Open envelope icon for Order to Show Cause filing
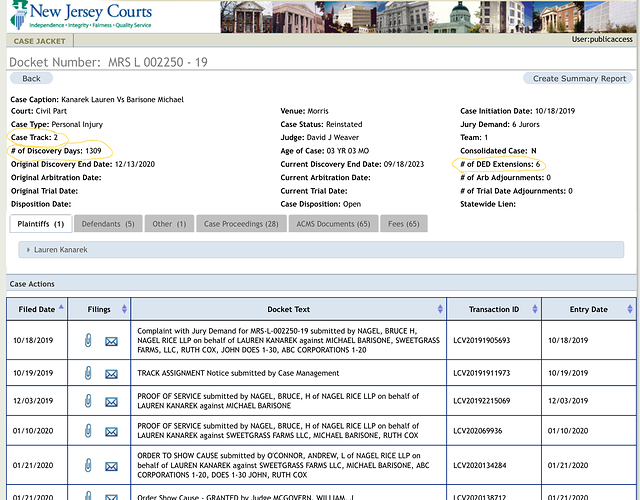The height and width of the screenshot is (500, 640). click(x=111, y=466)
